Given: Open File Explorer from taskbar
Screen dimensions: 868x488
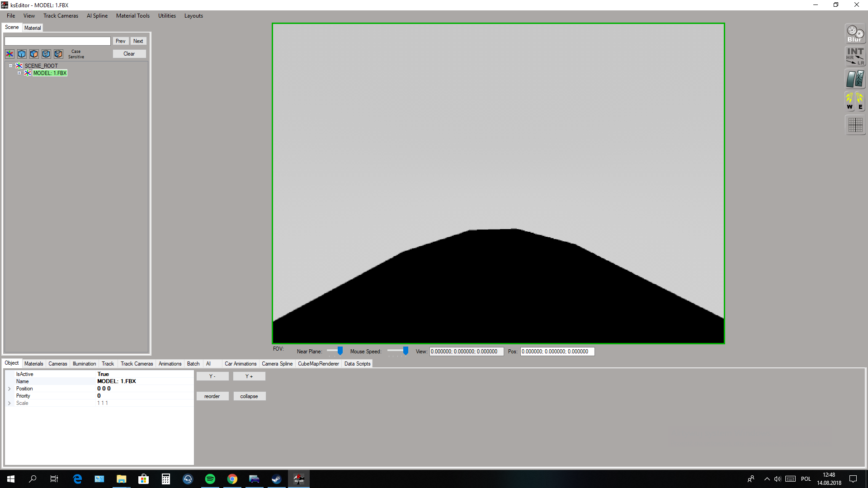Looking at the screenshot, I should (121, 479).
